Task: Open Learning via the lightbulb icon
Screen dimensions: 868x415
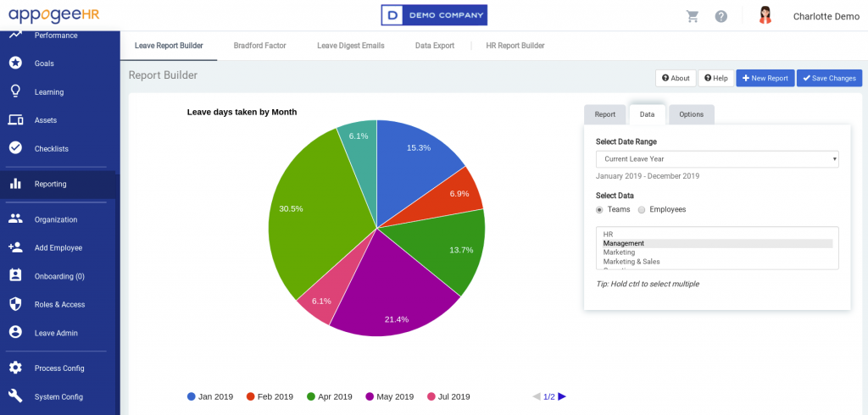Action: tap(15, 91)
